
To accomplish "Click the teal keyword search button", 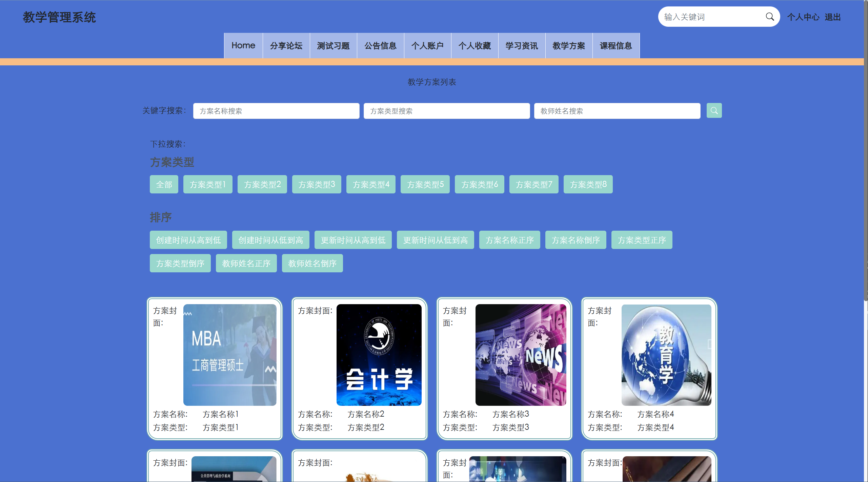I will (714, 111).
